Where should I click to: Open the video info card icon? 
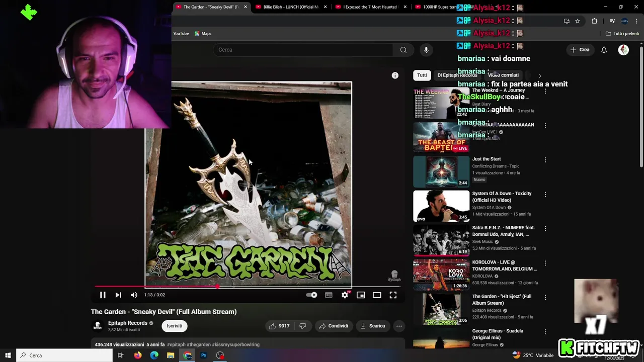(x=395, y=75)
